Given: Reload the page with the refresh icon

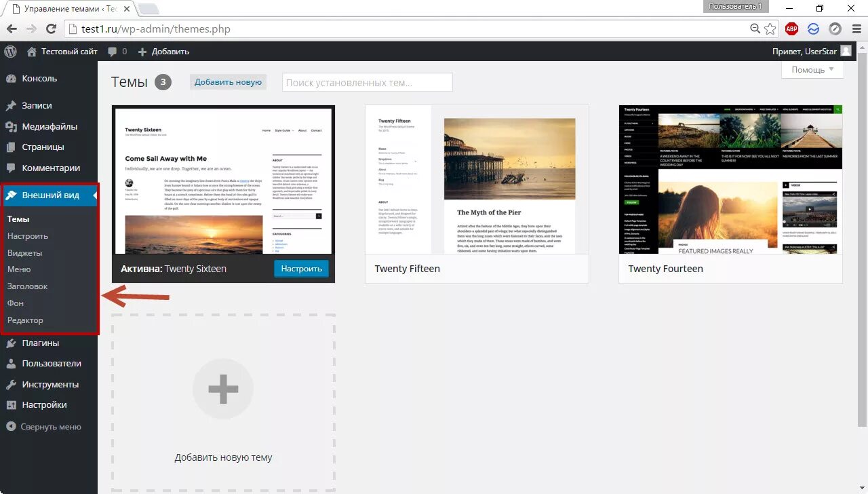Looking at the screenshot, I should coord(51,29).
